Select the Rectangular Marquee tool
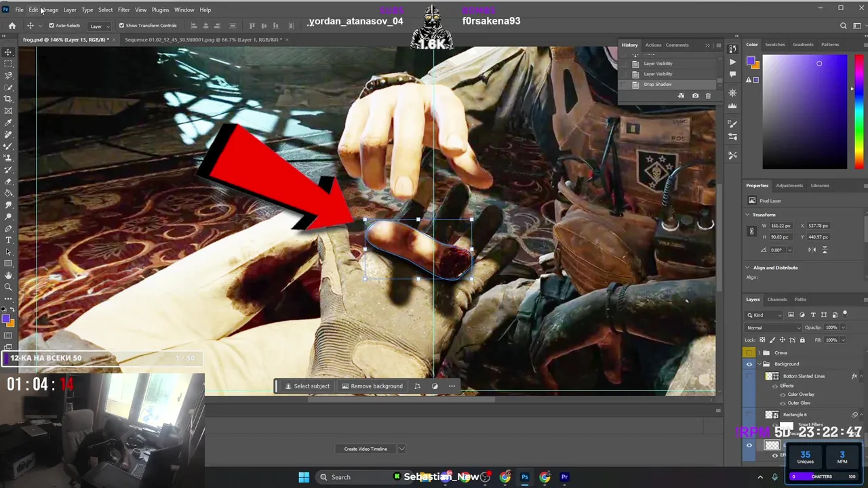Screen dimensions: 868x488 tap(9, 64)
